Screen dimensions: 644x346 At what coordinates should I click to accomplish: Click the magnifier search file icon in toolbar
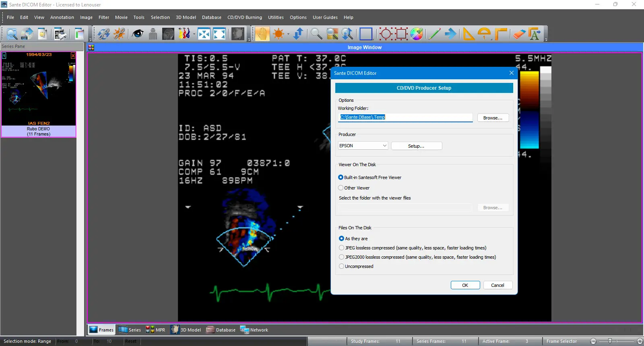click(x=12, y=34)
